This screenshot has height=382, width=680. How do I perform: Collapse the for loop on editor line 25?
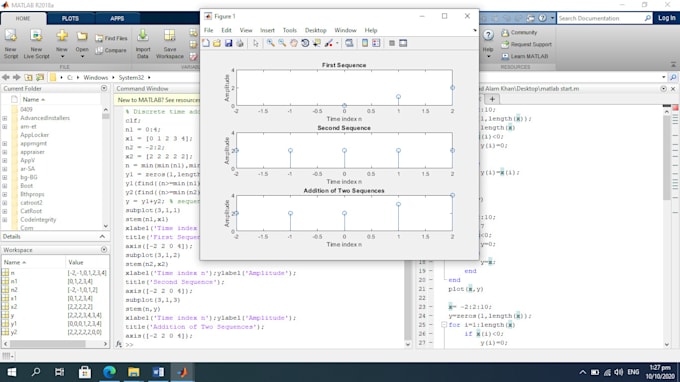coord(444,325)
